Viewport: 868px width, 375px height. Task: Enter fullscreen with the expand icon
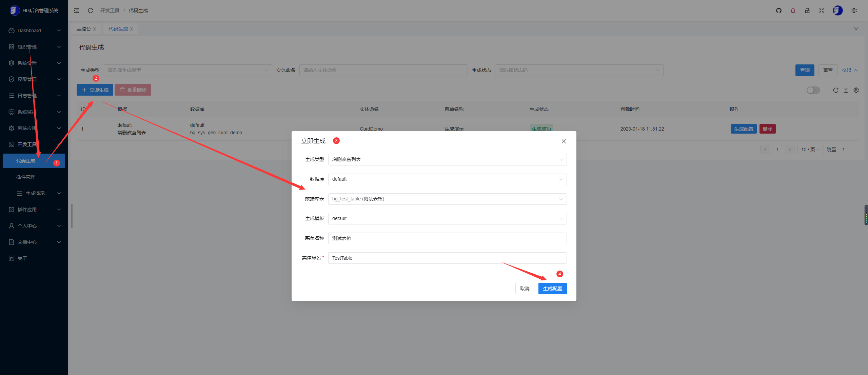point(822,11)
